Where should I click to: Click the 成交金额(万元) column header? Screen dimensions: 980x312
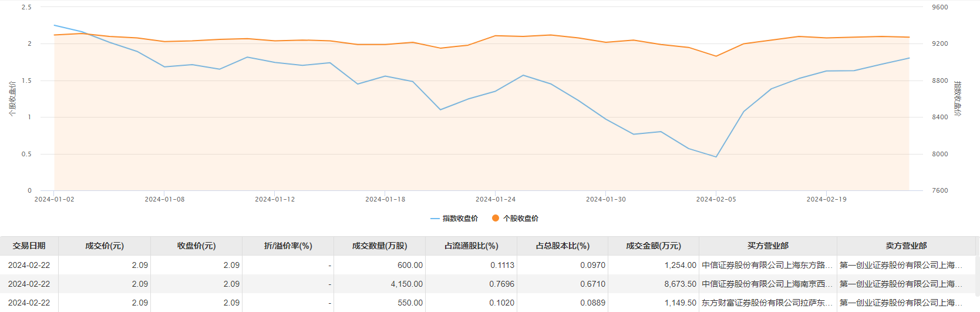654,246
